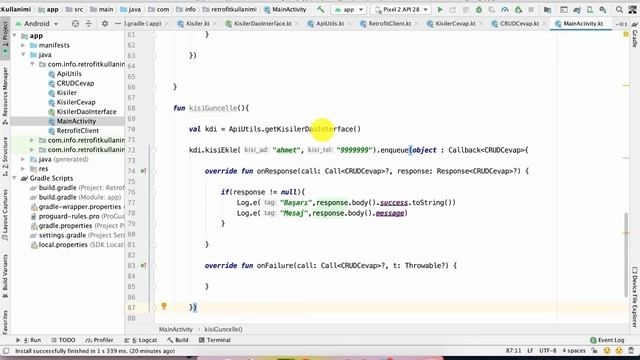Viewport: 640px width, 360px height.
Task: Open the SDK Manager icon
Action: [603, 9]
